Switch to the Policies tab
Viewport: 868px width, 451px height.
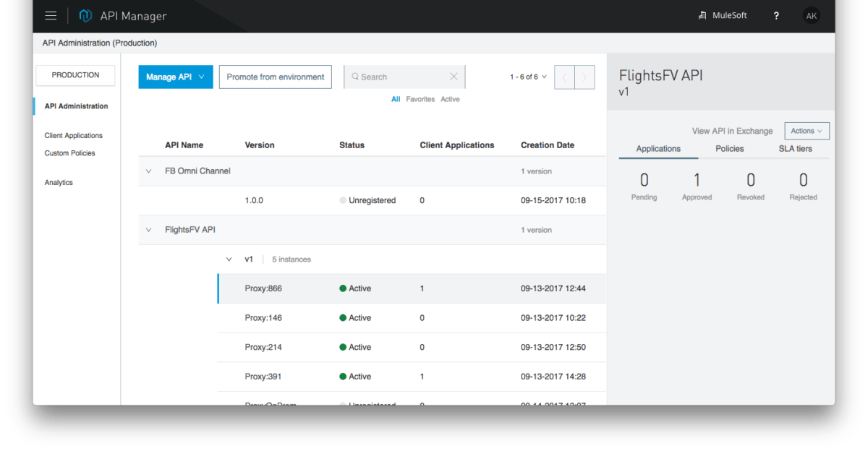[x=729, y=148]
